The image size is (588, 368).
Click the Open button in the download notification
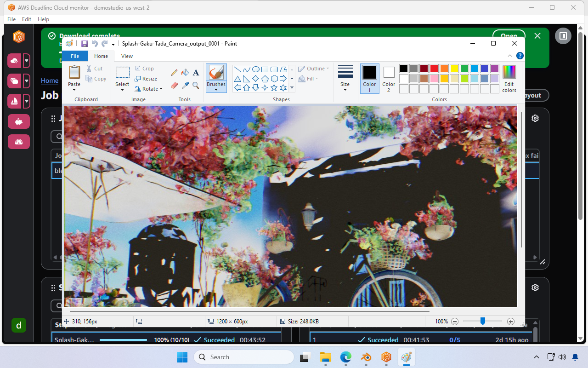tap(509, 35)
